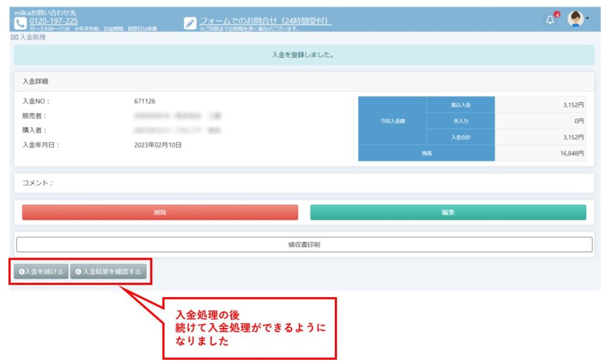
Task: Click the 入金詳細 panel header
Action: 304,82
